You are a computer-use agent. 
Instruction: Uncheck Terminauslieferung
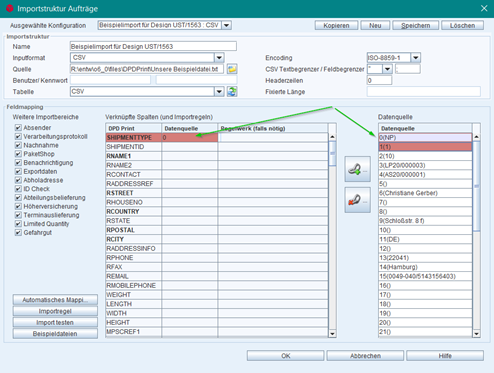coord(18,215)
